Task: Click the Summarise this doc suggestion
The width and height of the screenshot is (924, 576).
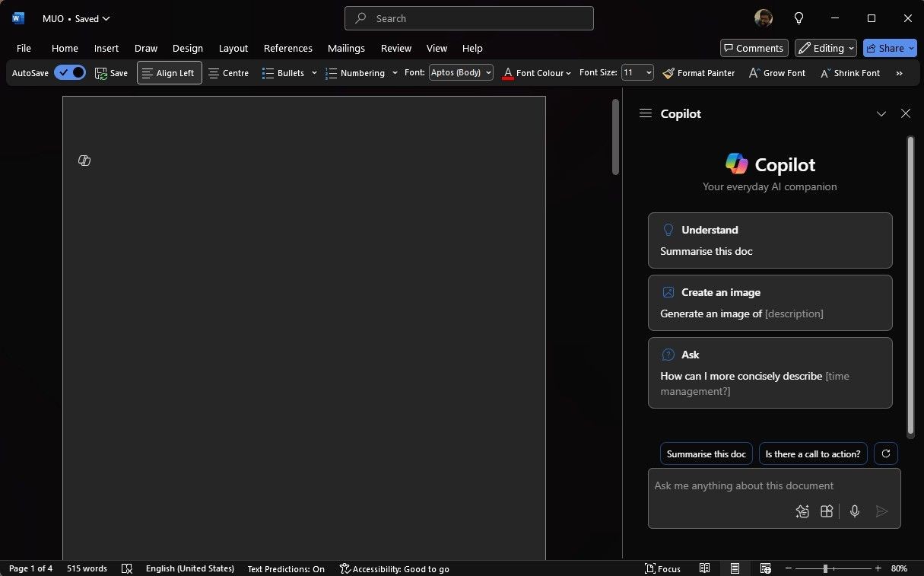Action: [706, 453]
